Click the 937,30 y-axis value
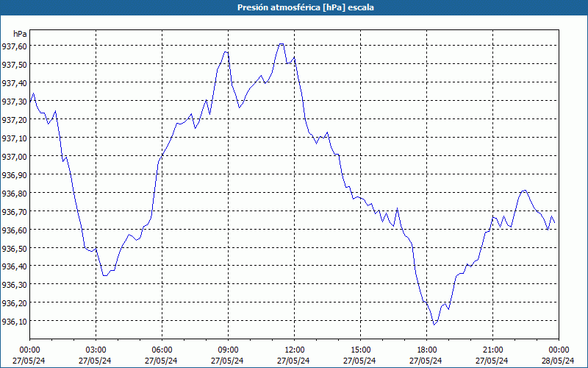Image resolution: width=588 pixels, height=368 pixels. (14, 101)
